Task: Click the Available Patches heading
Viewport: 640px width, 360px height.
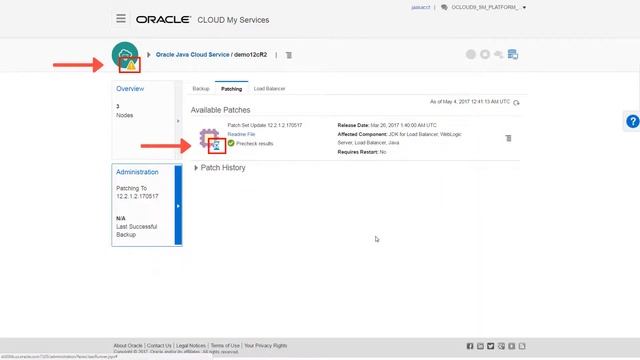Action: 220,110
